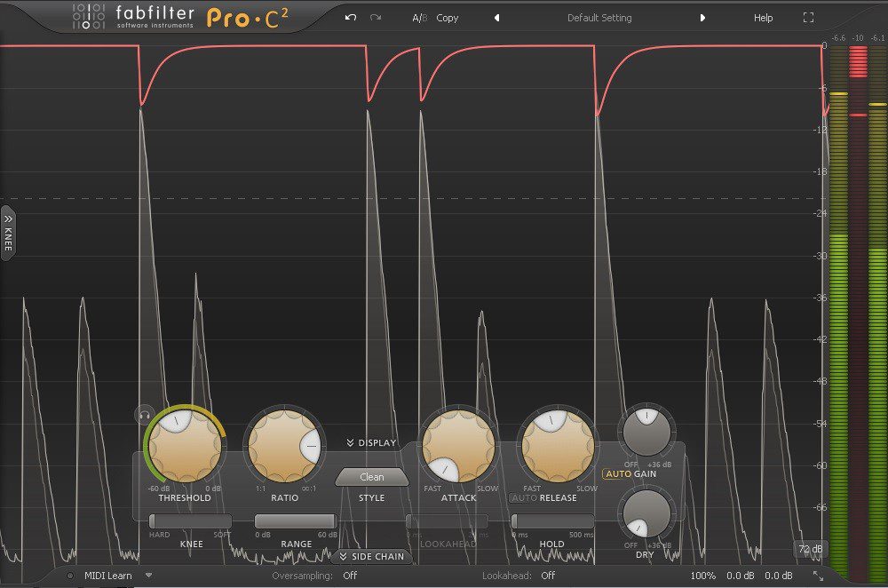Click the ATTACK knob
Viewport: 888px width, 588px height.
[459, 446]
